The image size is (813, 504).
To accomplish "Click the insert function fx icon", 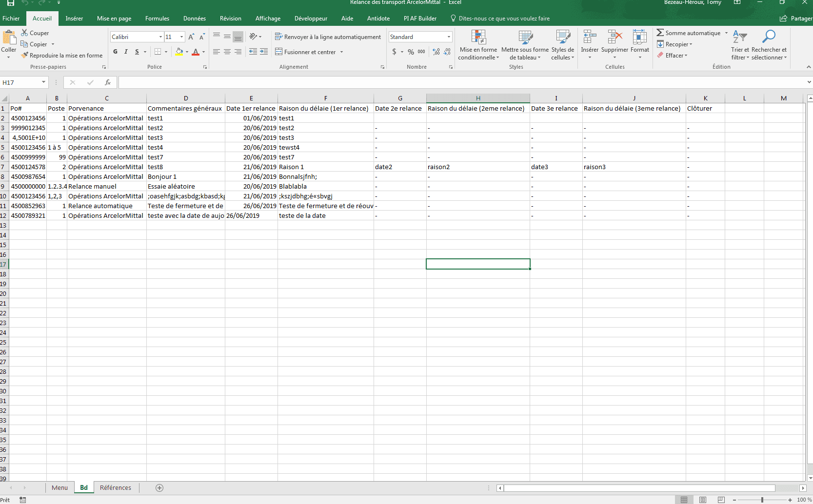I will point(108,82).
